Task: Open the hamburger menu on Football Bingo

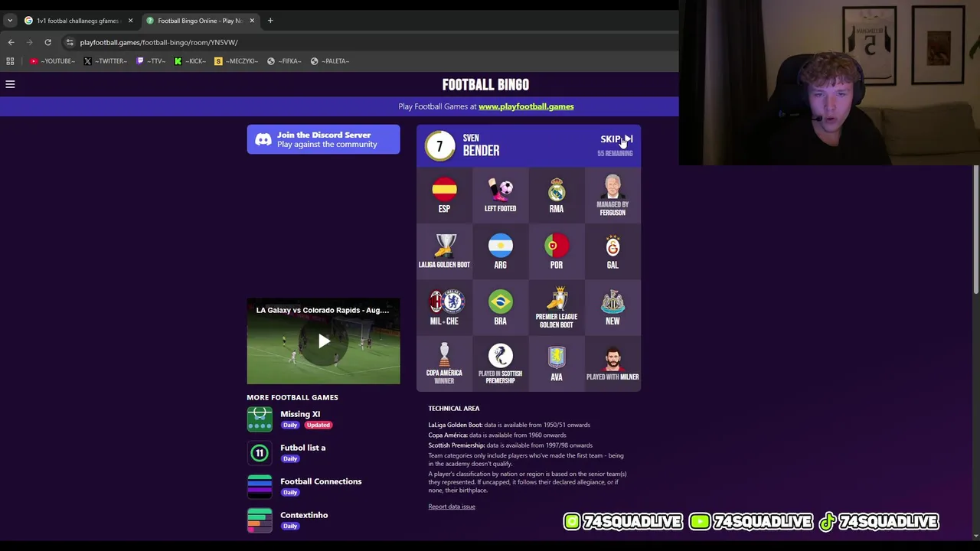Action: coord(10,84)
